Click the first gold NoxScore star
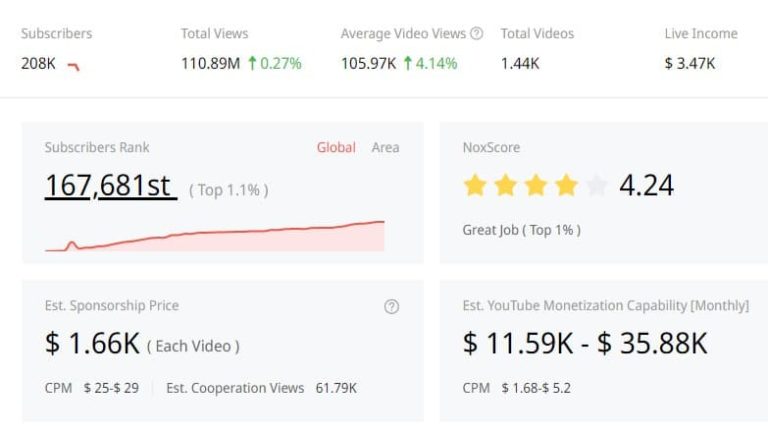This screenshot has width=768, height=432. 475,185
